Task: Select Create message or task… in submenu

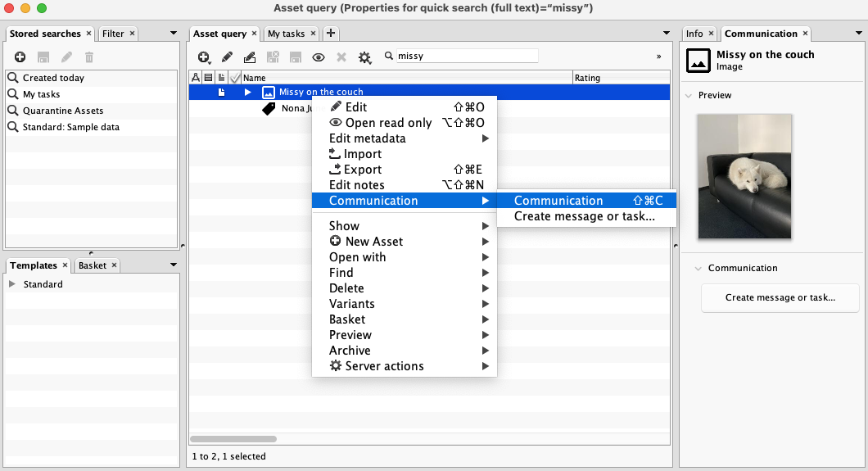Action: pos(584,216)
